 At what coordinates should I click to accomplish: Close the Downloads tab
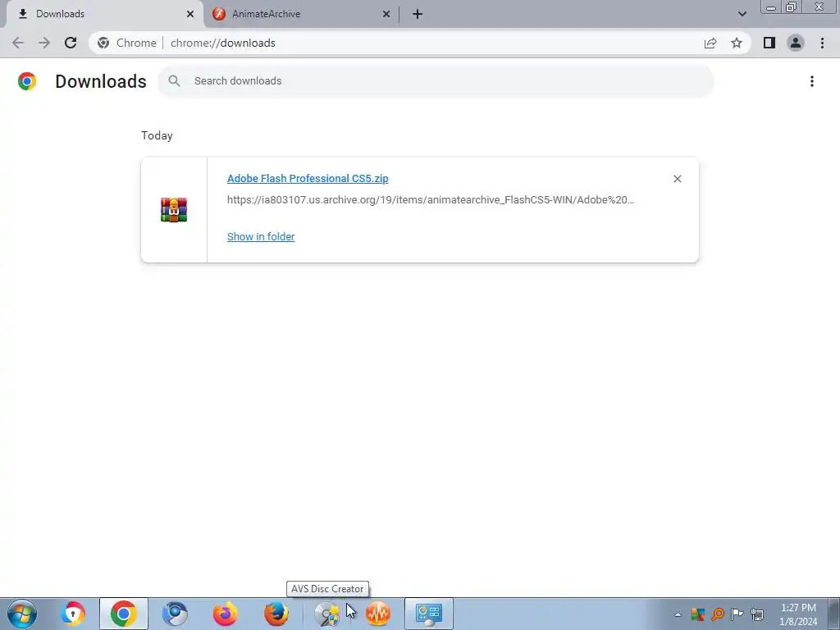tap(190, 14)
